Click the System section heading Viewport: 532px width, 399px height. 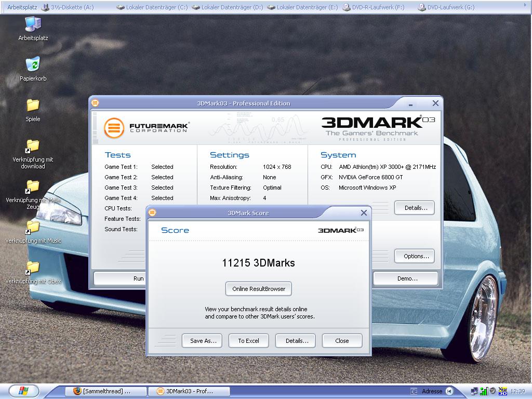point(338,155)
